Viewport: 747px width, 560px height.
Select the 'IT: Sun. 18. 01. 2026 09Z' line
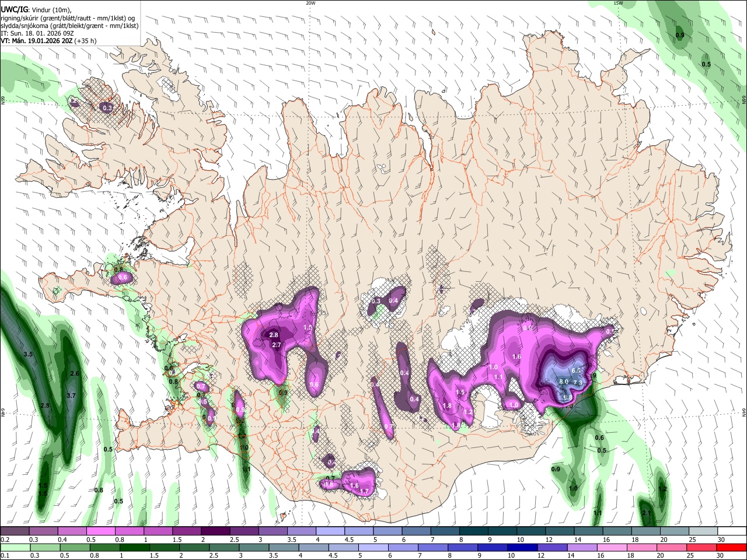pos(37,34)
